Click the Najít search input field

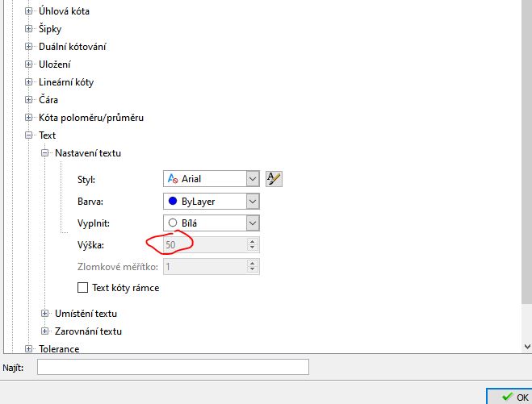coord(173,368)
